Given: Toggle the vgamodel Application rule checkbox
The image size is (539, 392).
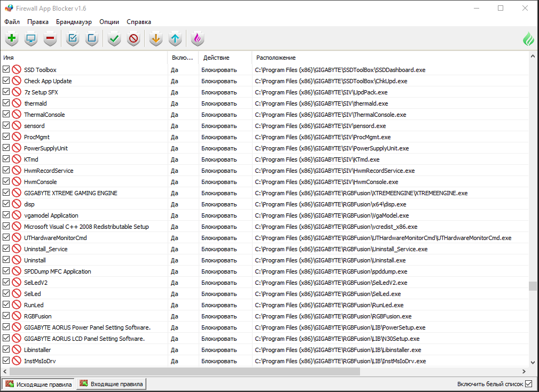Looking at the screenshot, I should pos(6,215).
